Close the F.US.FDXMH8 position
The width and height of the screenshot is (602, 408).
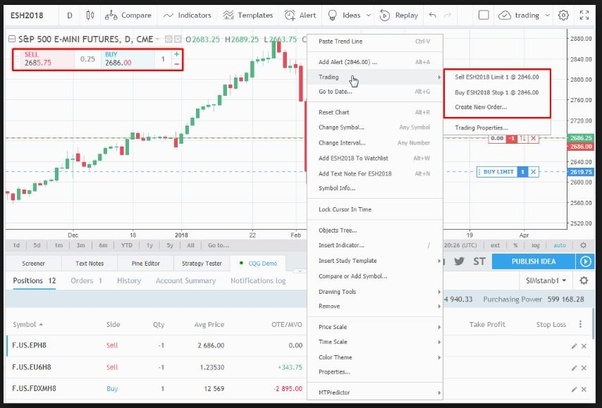(584, 389)
